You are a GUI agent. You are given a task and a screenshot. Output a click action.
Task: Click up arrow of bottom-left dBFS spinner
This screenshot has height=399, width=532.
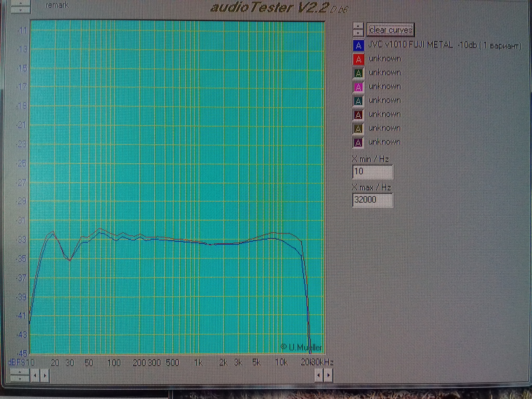pos(20,372)
